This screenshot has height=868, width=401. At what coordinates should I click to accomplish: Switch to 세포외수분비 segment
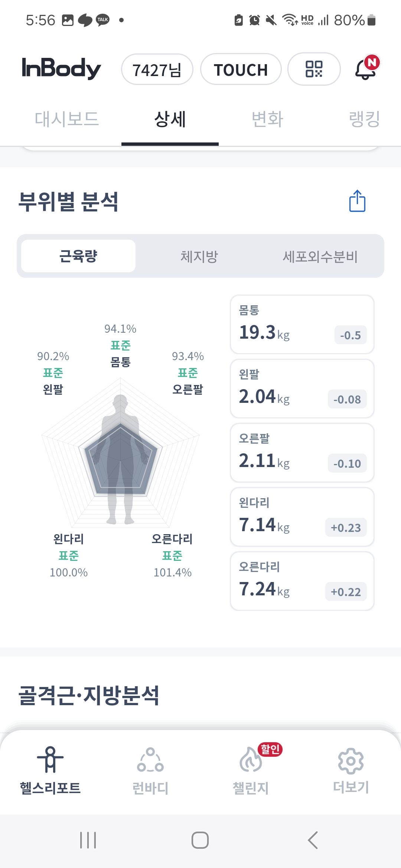320,256
